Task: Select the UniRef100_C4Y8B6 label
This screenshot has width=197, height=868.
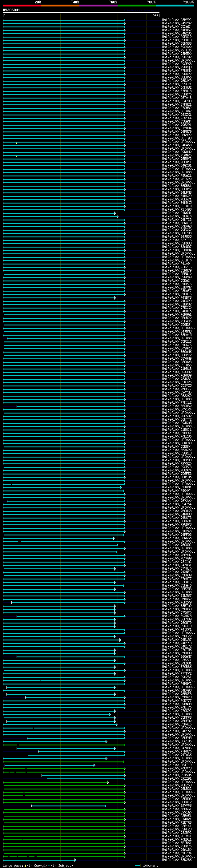Action: (x=177, y=748)
